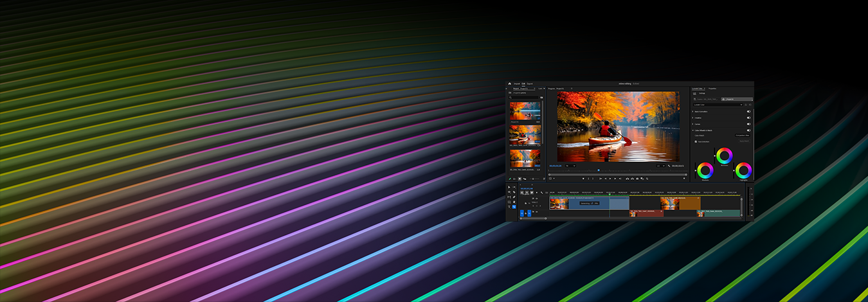Screen dimensions: 868x302
Task: Select the Ripple Edit tool
Action: point(509,192)
